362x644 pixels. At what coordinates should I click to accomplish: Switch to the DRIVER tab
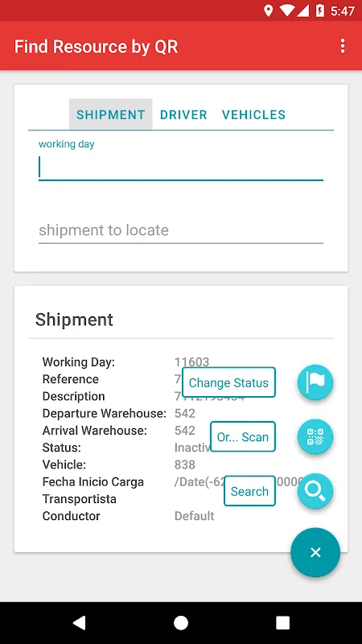[183, 114]
